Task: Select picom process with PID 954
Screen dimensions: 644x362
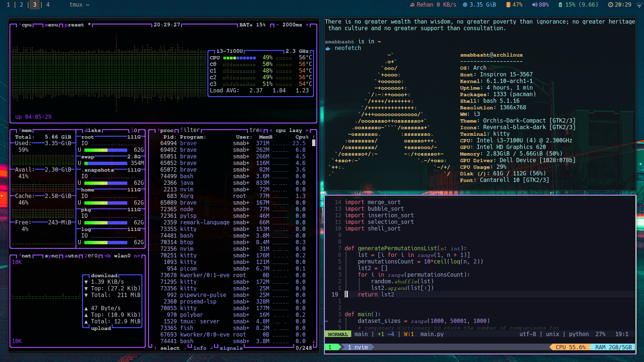Action: [233, 269]
